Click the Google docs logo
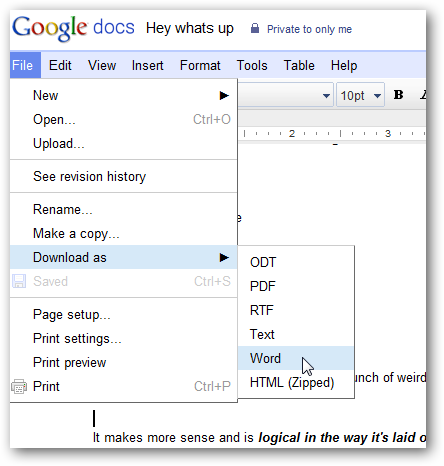The image size is (444, 466). click(73, 28)
